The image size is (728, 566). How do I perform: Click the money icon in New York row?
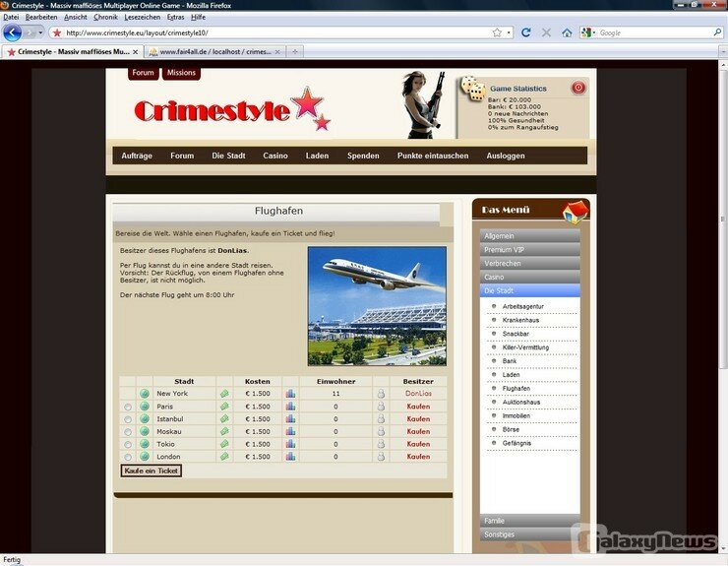tap(224, 394)
